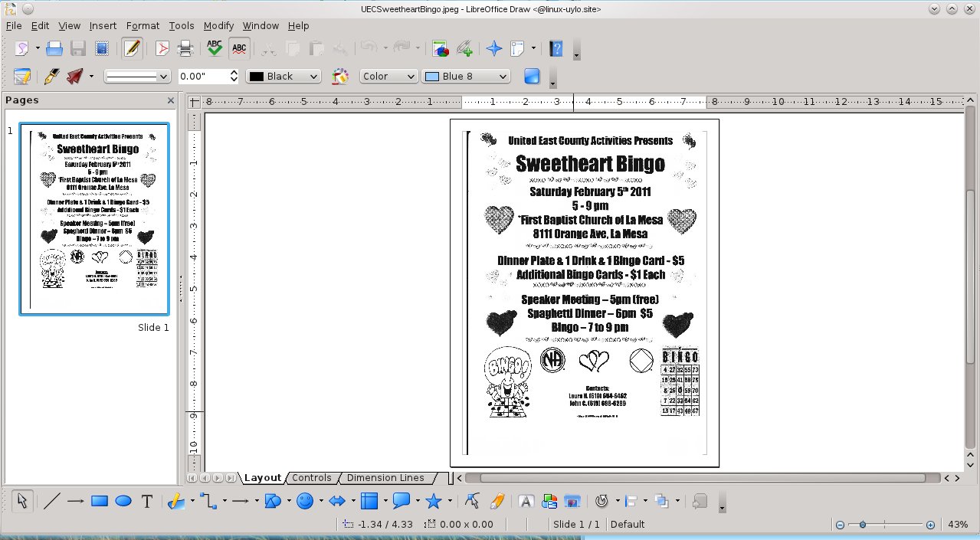The width and height of the screenshot is (980, 540).
Task: Click the Print icon in toolbar
Action: [x=185, y=49]
